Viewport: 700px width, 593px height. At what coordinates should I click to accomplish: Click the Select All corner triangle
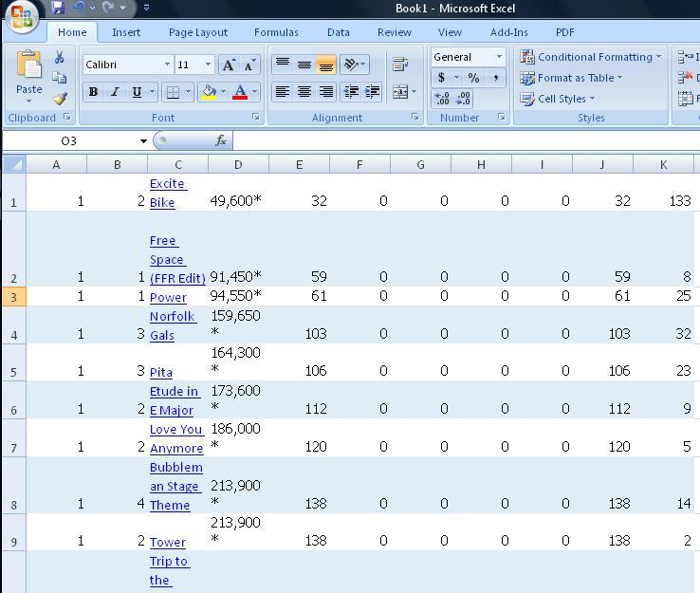pyautogui.click(x=14, y=164)
